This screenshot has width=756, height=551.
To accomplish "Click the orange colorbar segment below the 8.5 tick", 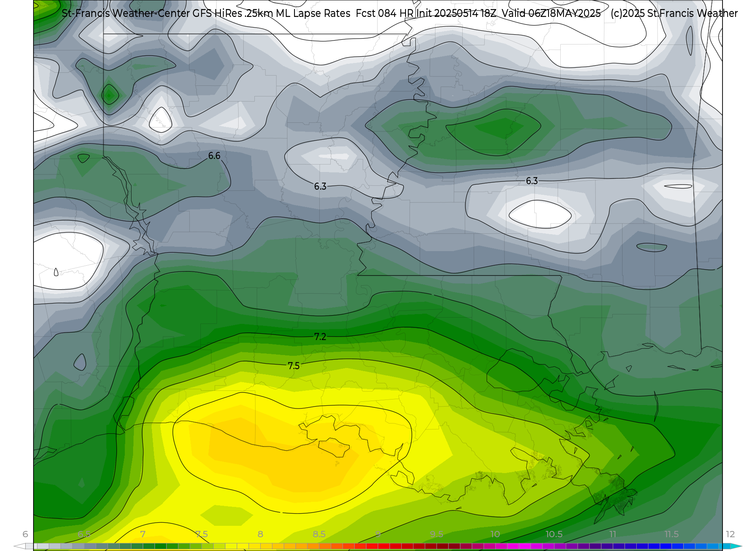I will click(x=325, y=546).
